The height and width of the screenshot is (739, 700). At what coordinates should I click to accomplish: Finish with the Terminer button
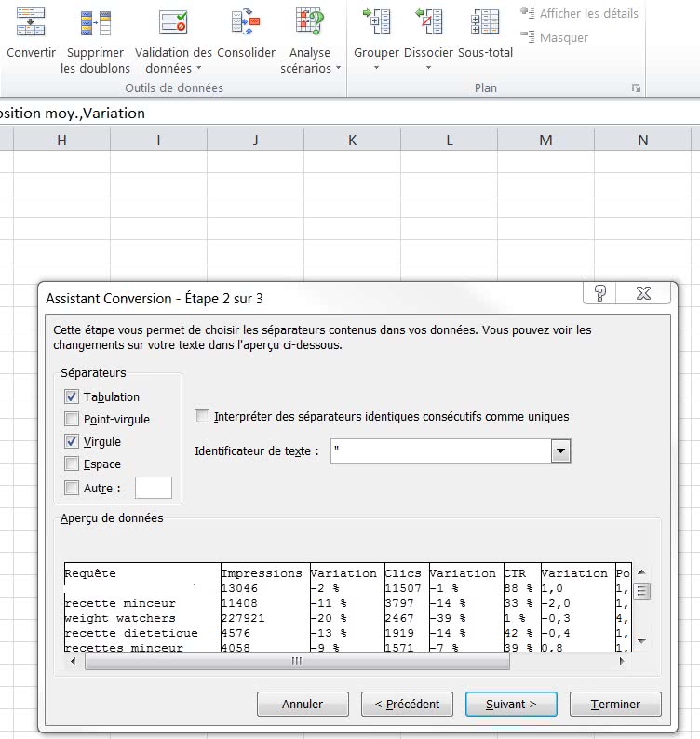[x=615, y=705]
